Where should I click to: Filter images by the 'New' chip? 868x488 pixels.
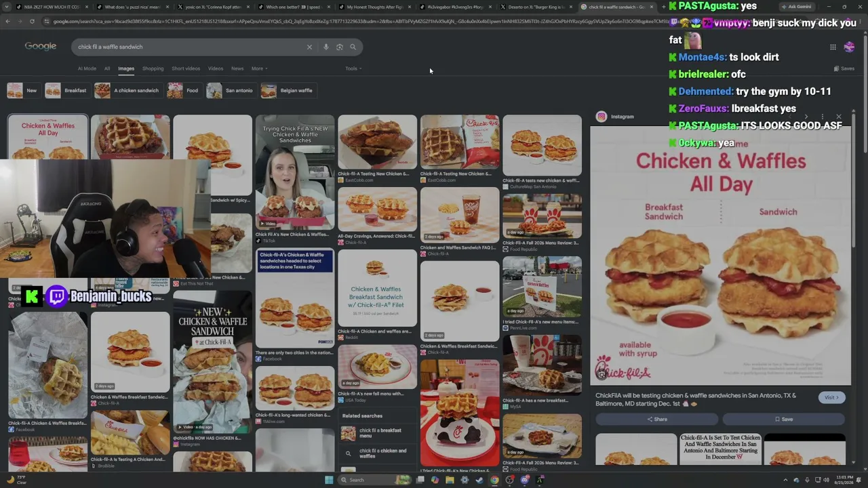(23, 90)
